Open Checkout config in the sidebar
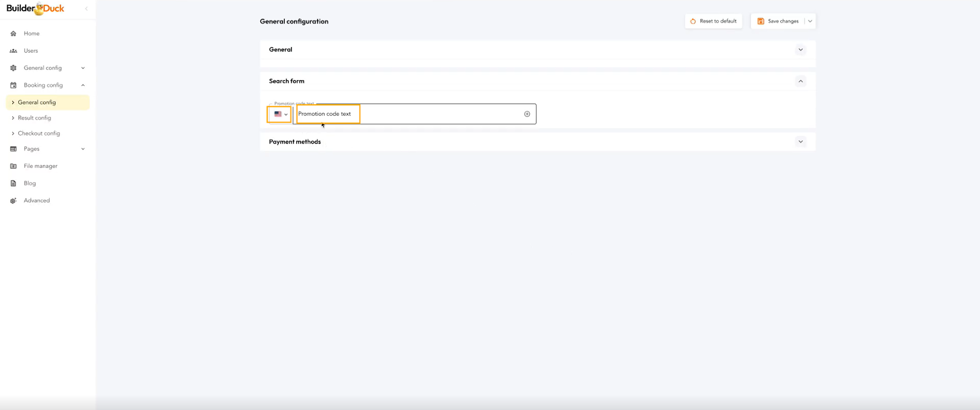 coord(39,133)
